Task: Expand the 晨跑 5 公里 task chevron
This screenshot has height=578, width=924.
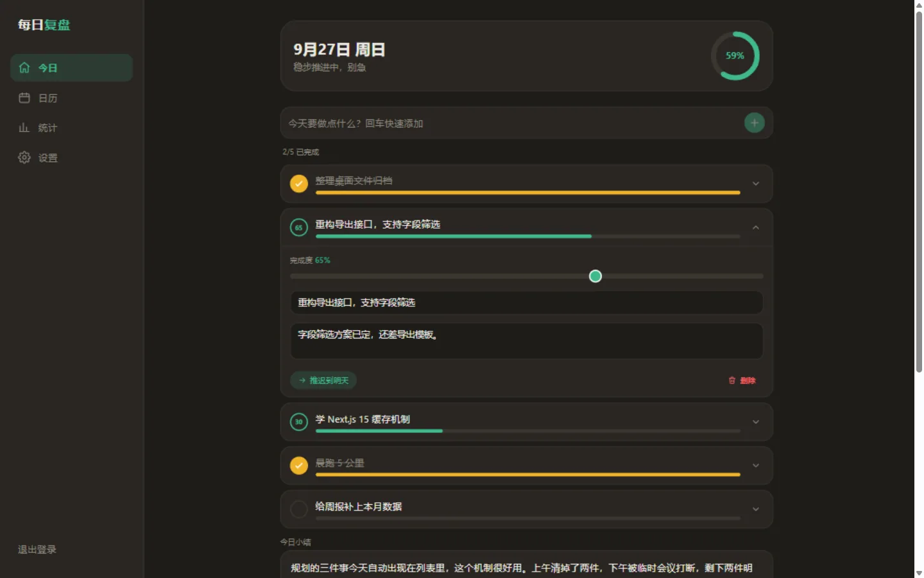Action: tap(756, 466)
